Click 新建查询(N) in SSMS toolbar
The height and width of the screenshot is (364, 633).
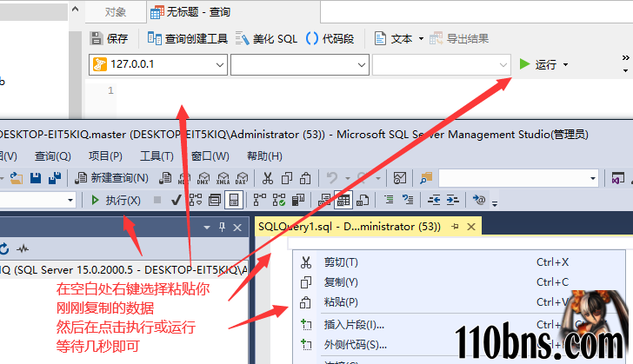[x=112, y=178]
